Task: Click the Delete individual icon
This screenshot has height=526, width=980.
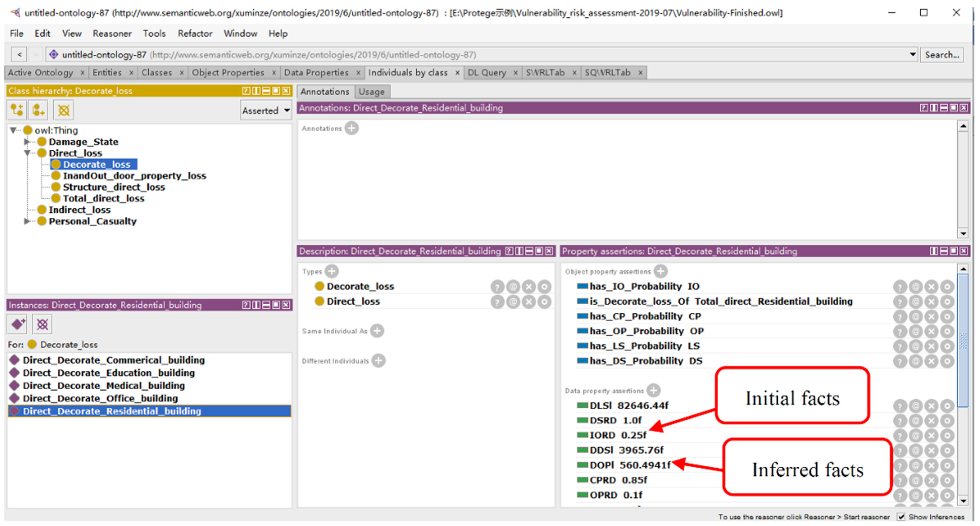Action: tap(42, 324)
